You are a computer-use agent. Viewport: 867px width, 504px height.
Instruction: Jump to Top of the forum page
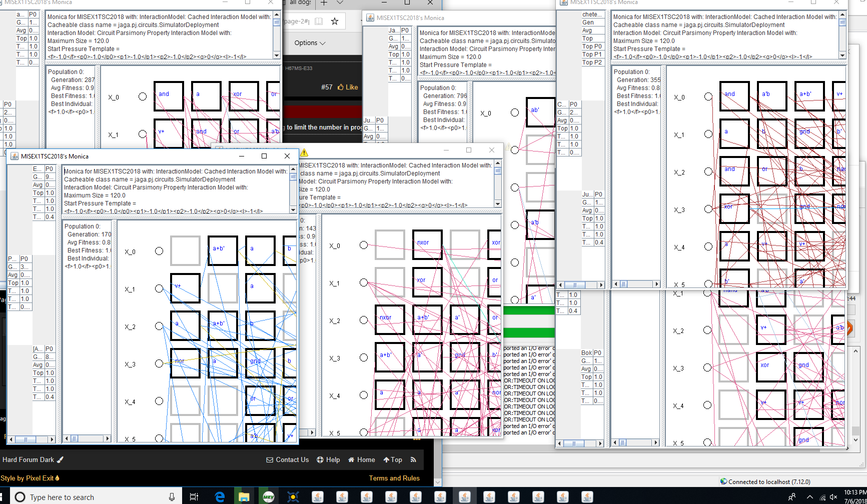393,459
